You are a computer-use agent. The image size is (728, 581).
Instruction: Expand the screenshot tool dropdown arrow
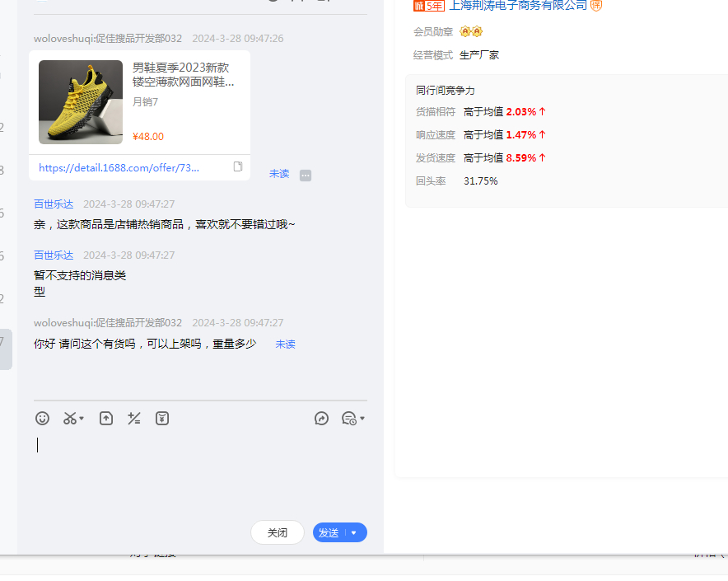click(82, 419)
